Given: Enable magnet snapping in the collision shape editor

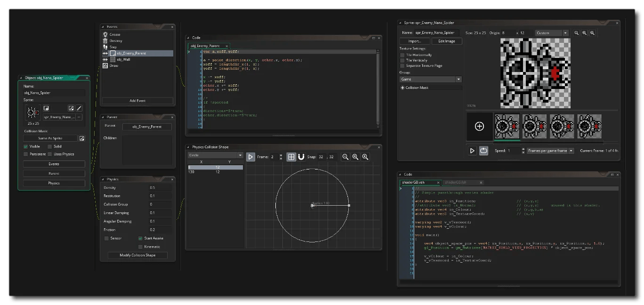Looking at the screenshot, I should pos(301,157).
